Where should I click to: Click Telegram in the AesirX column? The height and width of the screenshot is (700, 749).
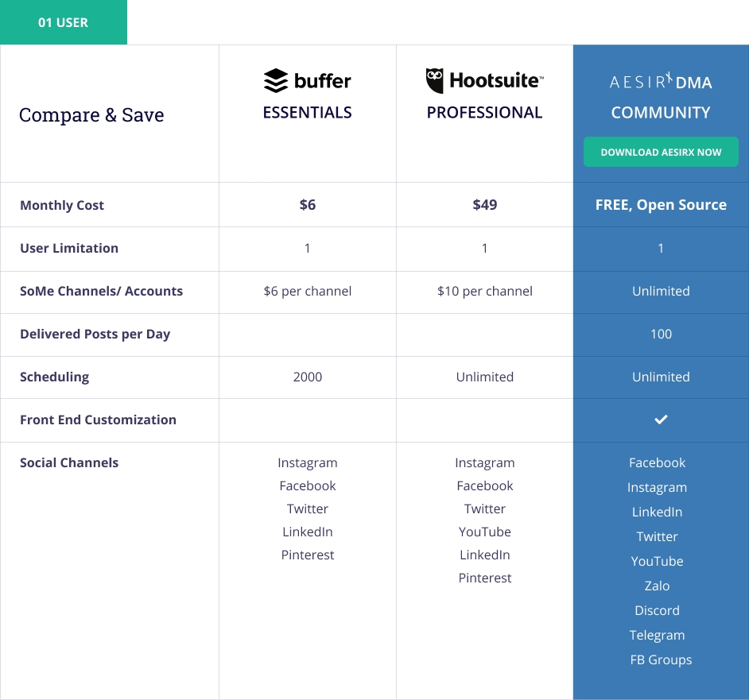click(657, 636)
